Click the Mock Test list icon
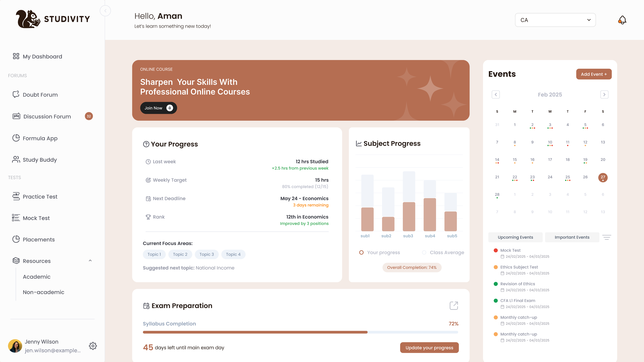This screenshot has height=362, width=644. (16, 218)
